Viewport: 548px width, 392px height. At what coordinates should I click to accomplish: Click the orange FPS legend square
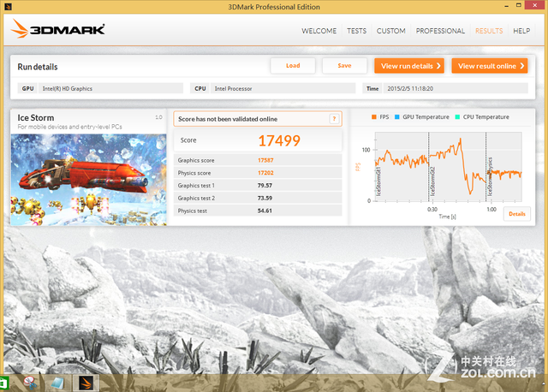pos(374,117)
